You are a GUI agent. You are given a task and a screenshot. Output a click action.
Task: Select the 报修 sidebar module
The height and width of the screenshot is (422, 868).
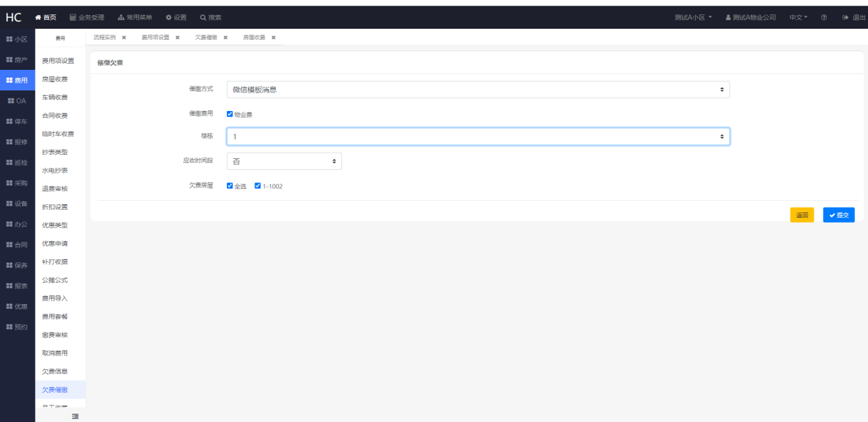[17, 142]
